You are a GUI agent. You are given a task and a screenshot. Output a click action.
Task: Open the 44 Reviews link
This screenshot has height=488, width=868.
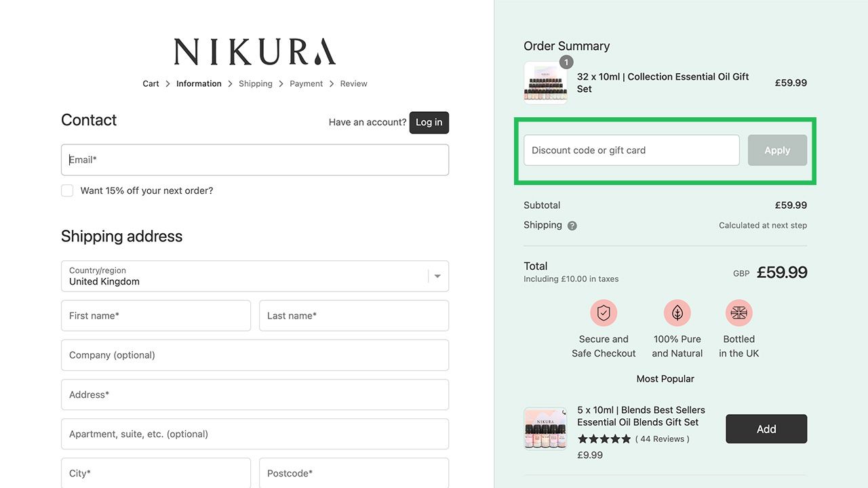662,439
